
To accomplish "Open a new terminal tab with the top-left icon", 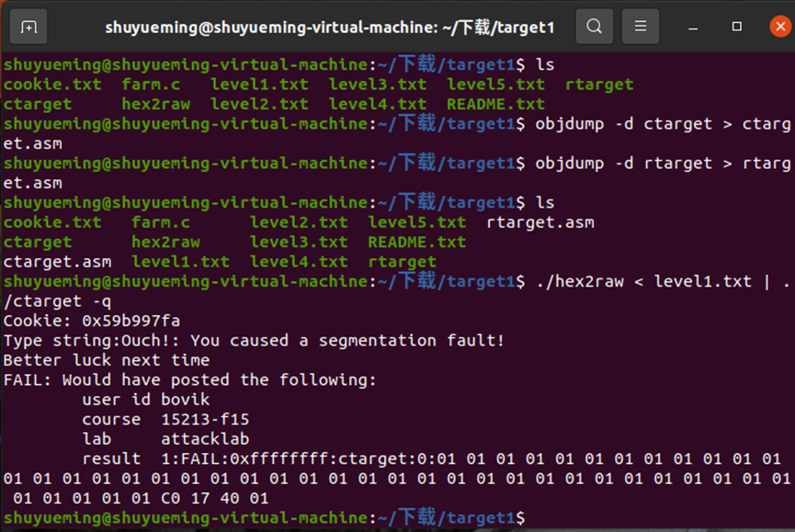I will point(28,27).
